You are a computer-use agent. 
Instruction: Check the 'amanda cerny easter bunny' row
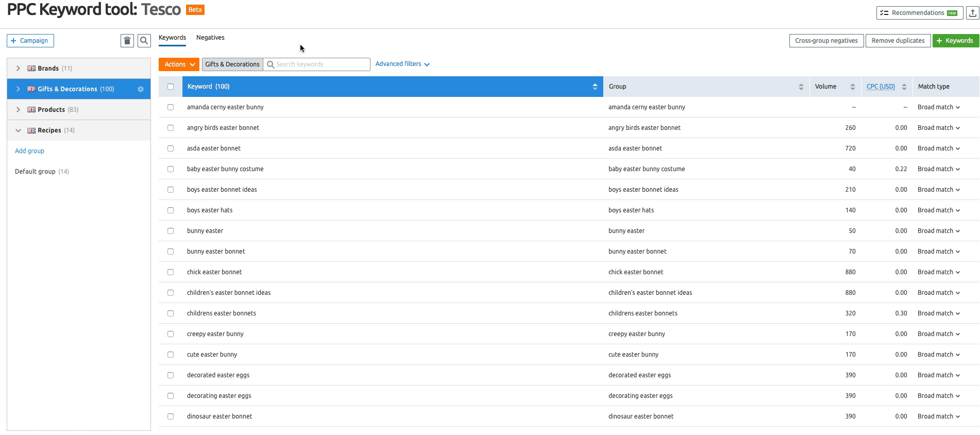point(171,107)
